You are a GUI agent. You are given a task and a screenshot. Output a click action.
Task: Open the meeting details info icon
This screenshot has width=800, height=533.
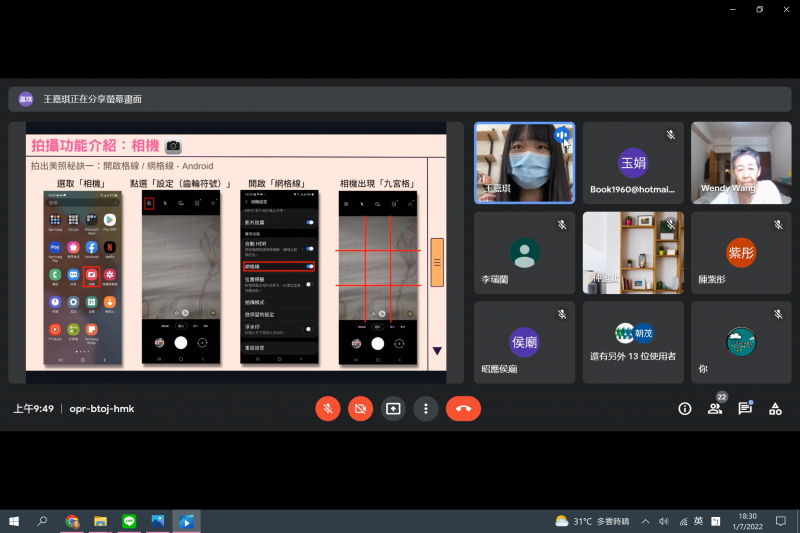point(685,408)
